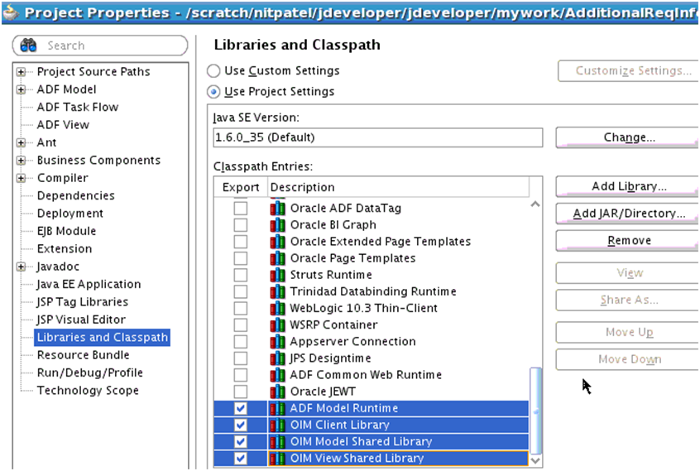Expand the Javadoc tree node
Viewport: 700px width, 471px height.
[x=21, y=267]
